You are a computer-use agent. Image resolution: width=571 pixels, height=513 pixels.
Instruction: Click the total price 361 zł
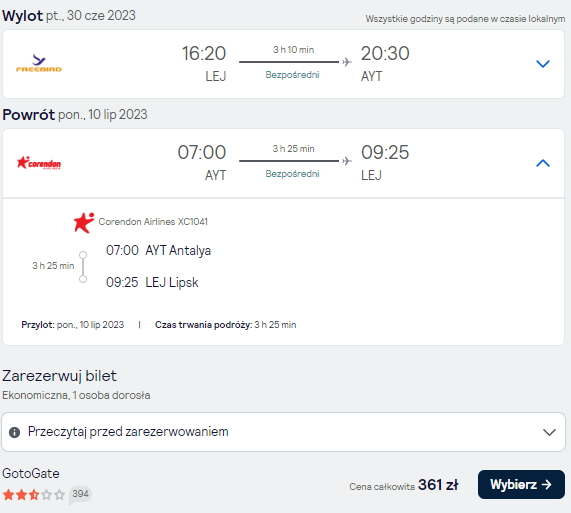(438, 485)
